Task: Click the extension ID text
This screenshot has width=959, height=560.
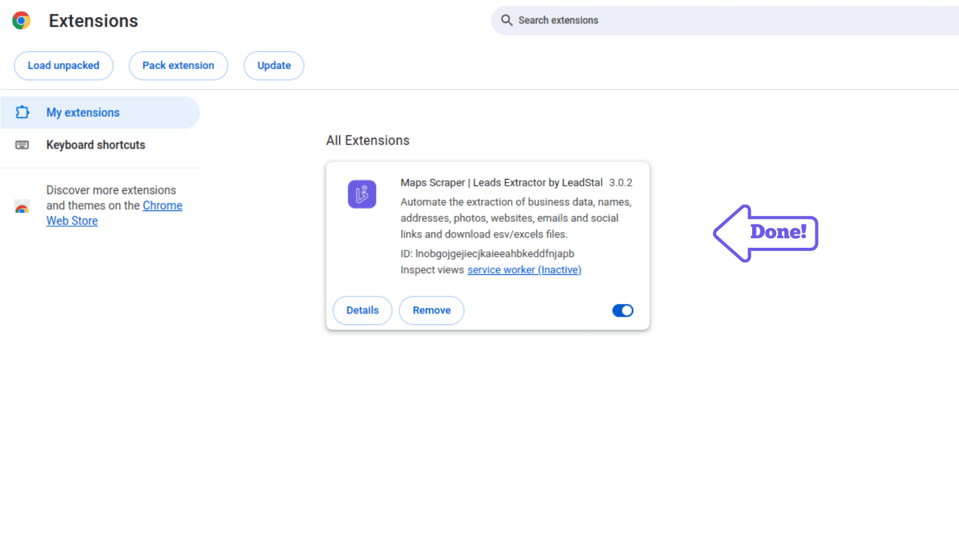Action: click(x=487, y=253)
